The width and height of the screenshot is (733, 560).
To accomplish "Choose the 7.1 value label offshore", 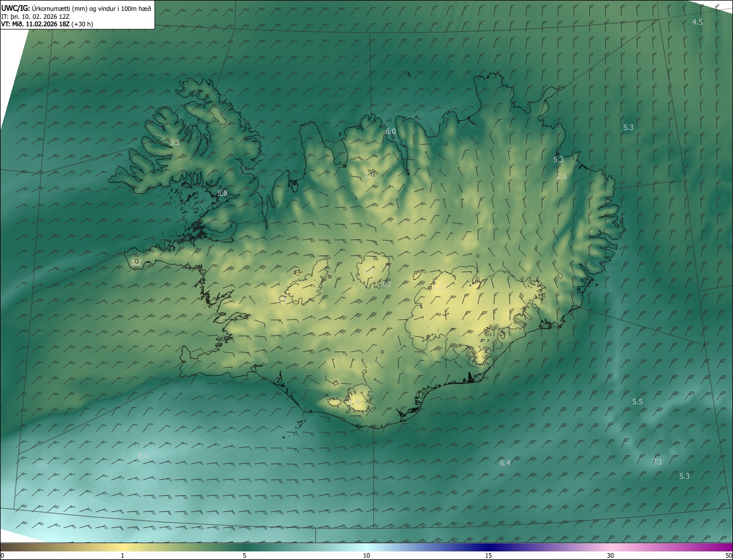I will 657,462.
